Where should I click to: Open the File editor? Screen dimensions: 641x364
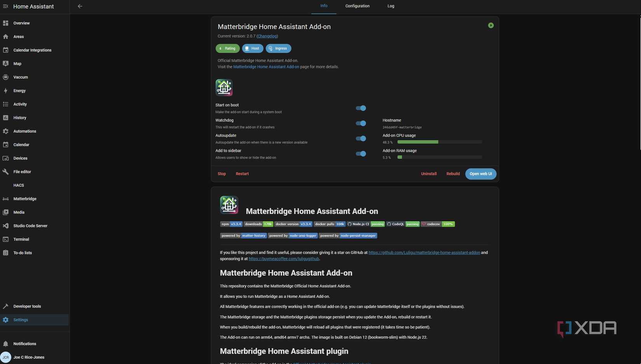pyautogui.click(x=22, y=171)
